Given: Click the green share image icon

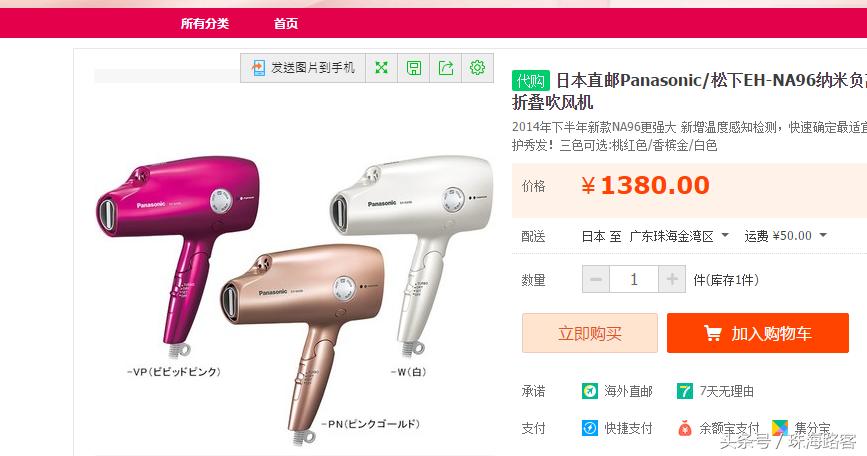Looking at the screenshot, I should click(x=446, y=67).
